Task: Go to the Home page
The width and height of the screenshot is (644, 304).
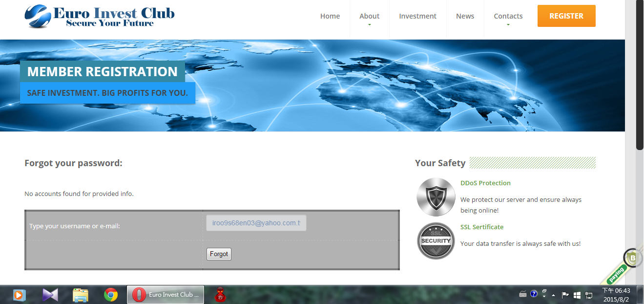Action: coord(330,16)
